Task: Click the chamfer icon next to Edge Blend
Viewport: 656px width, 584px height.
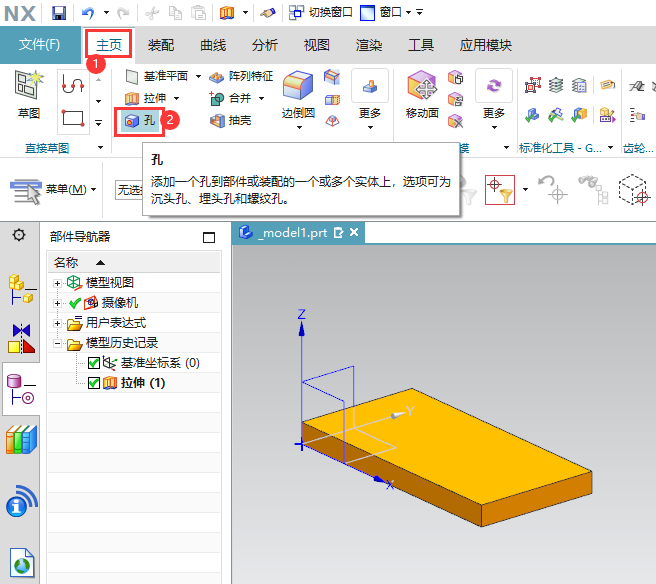Action: coord(332,77)
